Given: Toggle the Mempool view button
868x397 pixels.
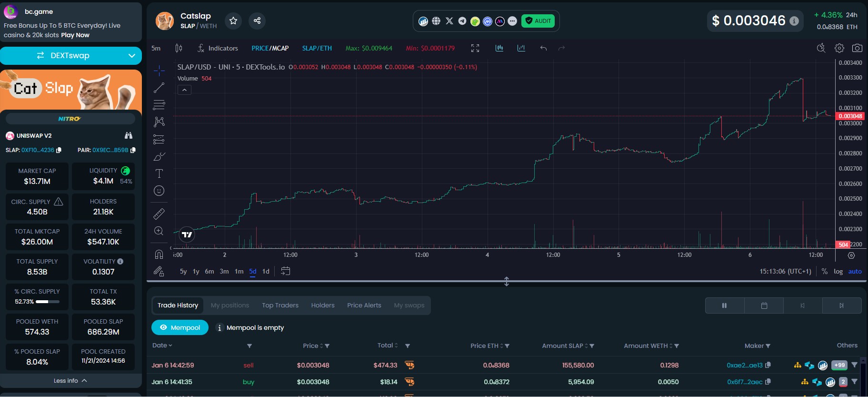Looking at the screenshot, I should click(180, 327).
